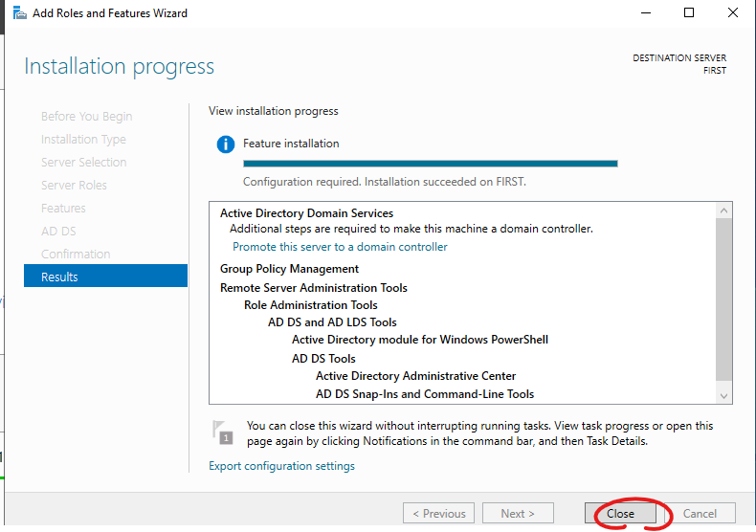756x532 pixels.
Task: Click the scroll down arrow in results list
Action: coord(723,395)
